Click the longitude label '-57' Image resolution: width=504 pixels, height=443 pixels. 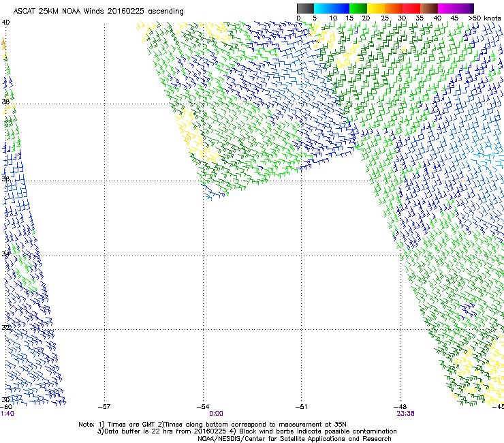tap(104, 407)
